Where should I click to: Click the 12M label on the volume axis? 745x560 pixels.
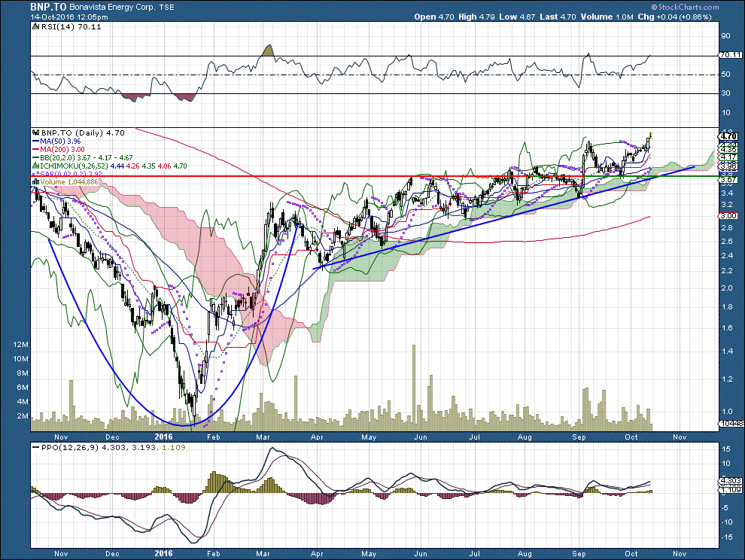[x=21, y=345]
